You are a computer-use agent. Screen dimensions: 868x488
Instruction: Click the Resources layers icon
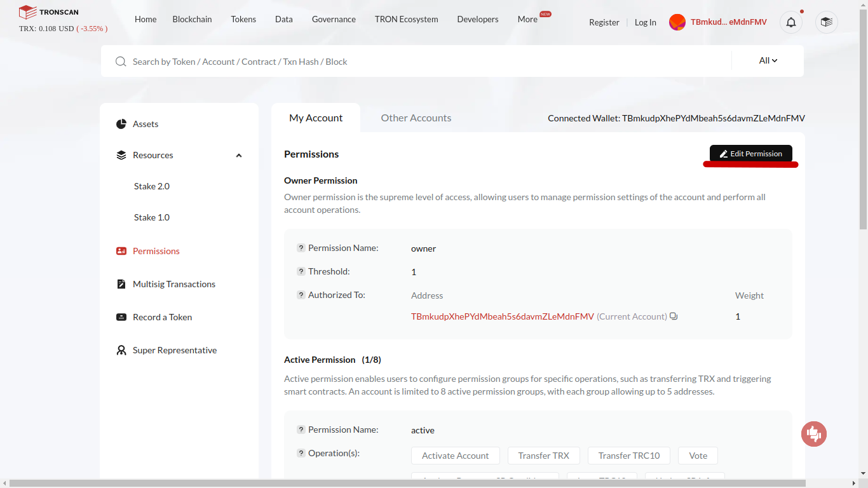121,155
